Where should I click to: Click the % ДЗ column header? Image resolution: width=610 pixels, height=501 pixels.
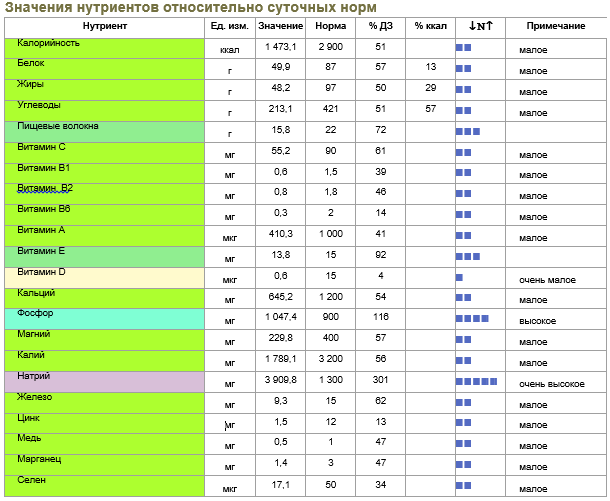[x=381, y=25]
